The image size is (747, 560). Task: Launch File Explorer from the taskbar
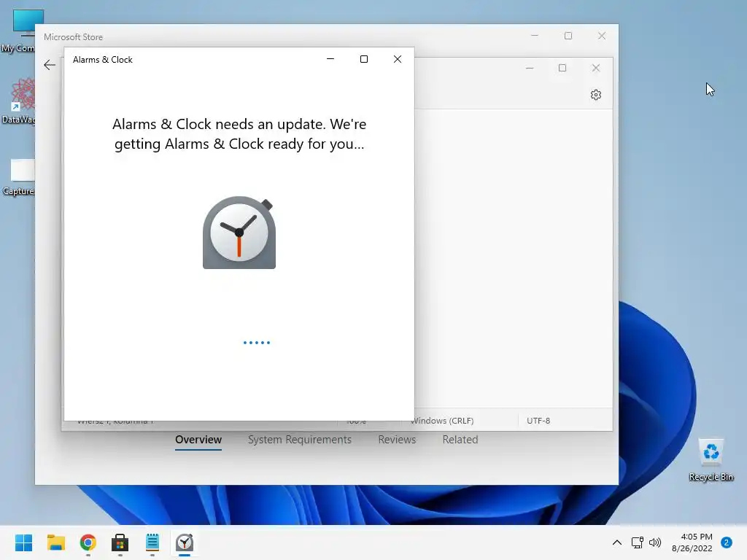tap(55, 542)
